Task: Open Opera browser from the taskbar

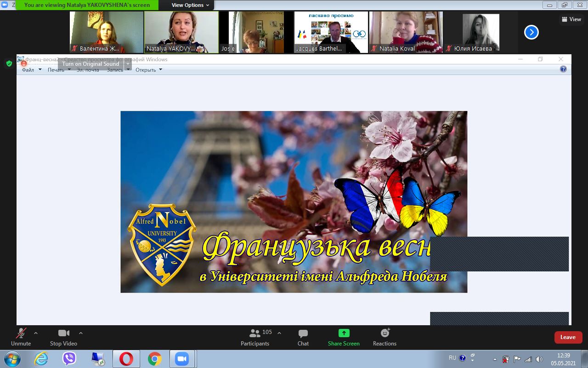Action: point(126,359)
